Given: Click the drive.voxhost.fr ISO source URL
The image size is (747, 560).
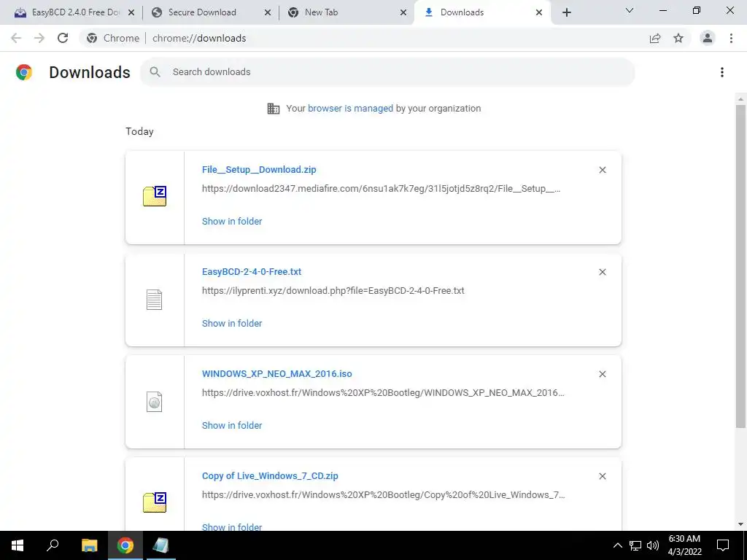Looking at the screenshot, I should tap(383, 393).
